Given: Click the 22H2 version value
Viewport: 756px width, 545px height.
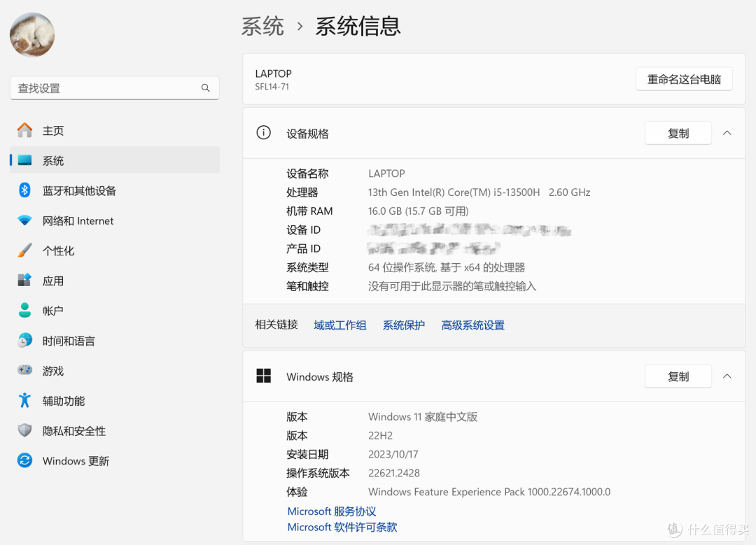Looking at the screenshot, I should [380, 436].
